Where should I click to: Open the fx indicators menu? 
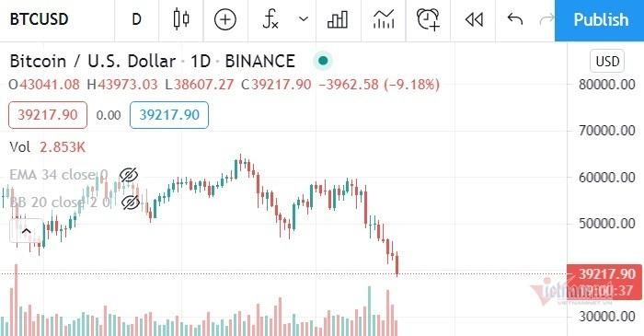(270, 19)
